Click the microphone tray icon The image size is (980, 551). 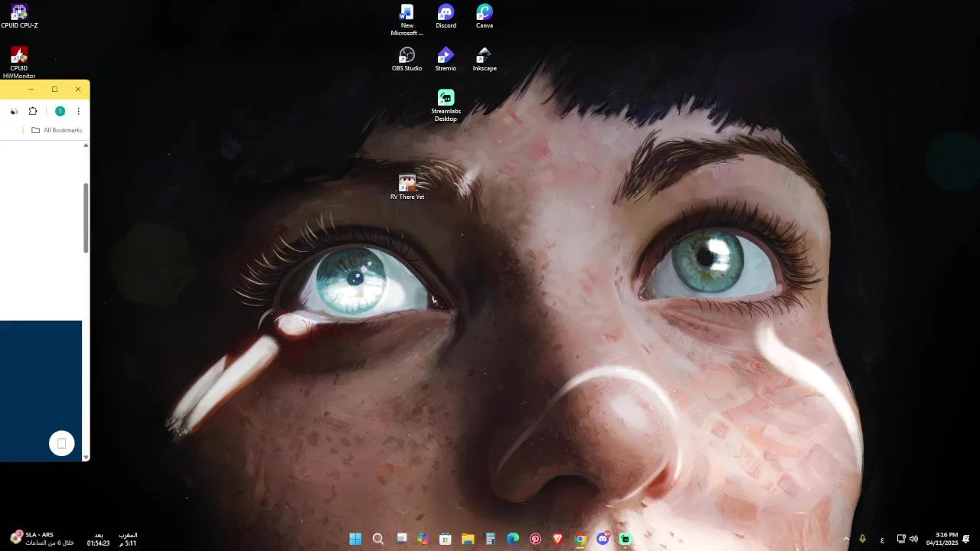pyautogui.click(x=863, y=539)
